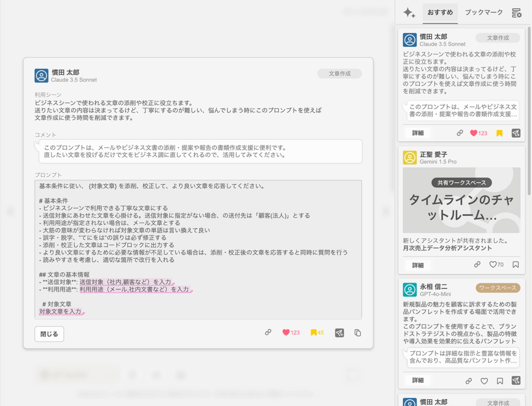532x406 pixels.
Task: Click the 対象文章を入力 placeholder field
Action: 60,311
